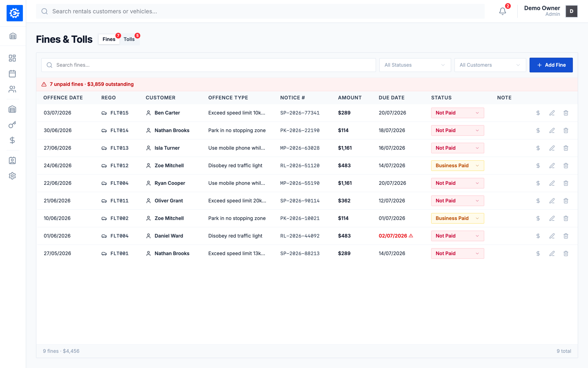Open customer Daniel Ward link
This screenshot has width=588, height=368.
point(169,236)
